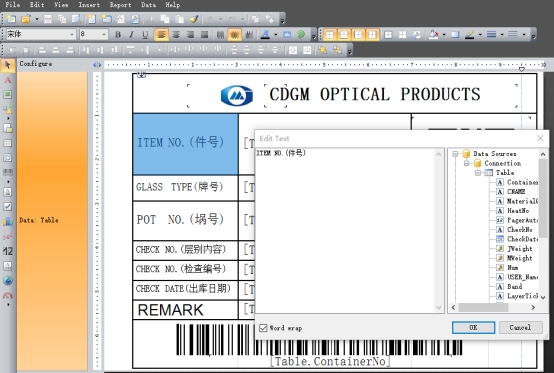Click the text area in Edit Text dialog

[x=345, y=230]
